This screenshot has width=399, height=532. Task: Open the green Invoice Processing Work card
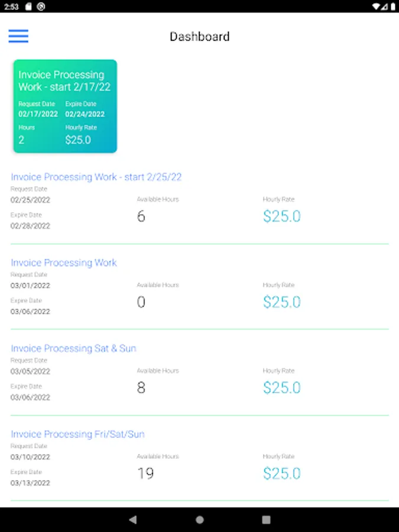pyautogui.click(x=65, y=106)
